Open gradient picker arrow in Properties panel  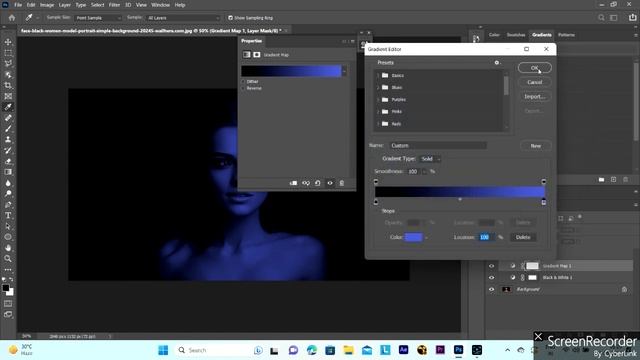click(344, 71)
